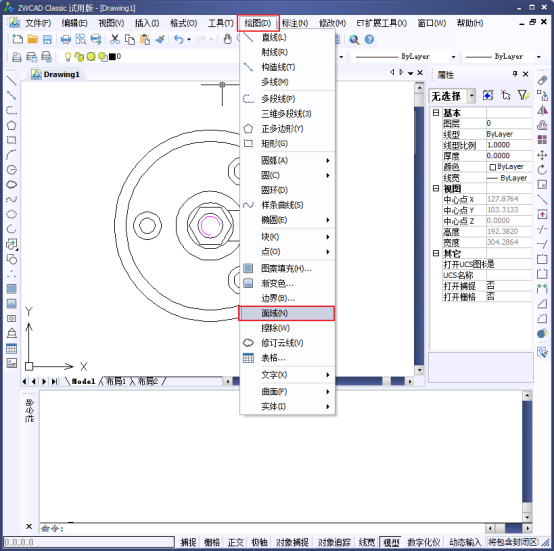Open the 标注(N) menu
The image size is (554, 551).
[x=295, y=23]
